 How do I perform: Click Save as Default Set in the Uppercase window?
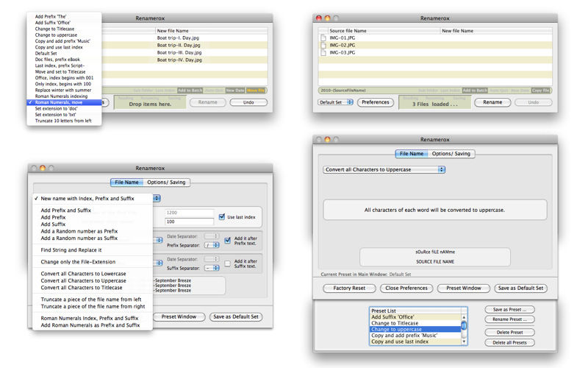tap(521, 288)
